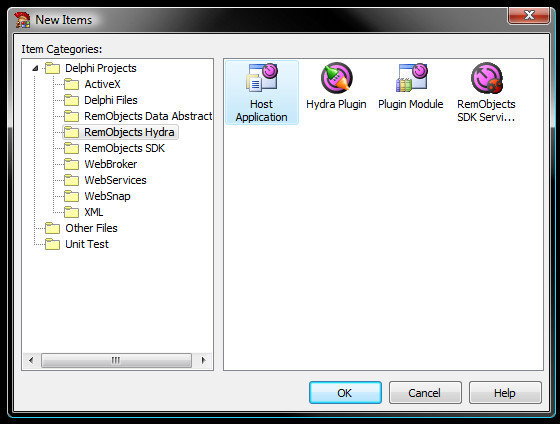
Task: Click the WebSnap folder icon
Action: pyautogui.click(x=71, y=196)
